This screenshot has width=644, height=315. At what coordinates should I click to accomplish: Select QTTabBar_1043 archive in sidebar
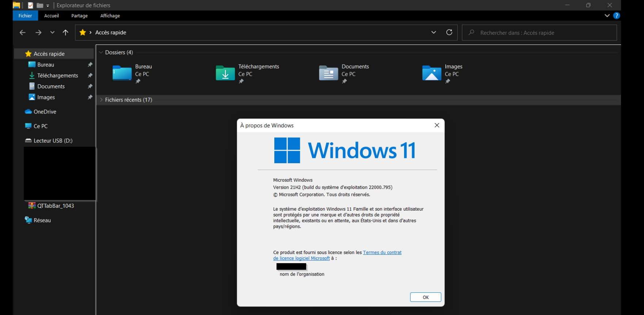click(56, 206)
